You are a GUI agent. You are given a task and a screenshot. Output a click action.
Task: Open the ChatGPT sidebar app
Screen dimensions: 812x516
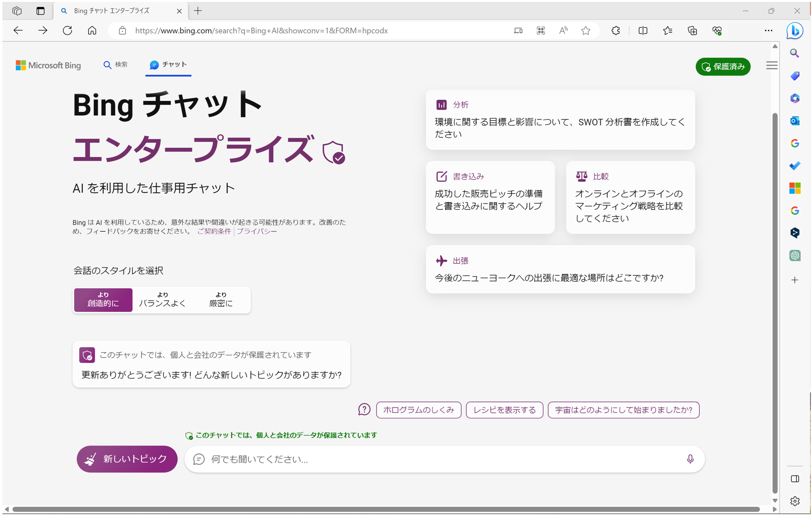click(794, 255)
